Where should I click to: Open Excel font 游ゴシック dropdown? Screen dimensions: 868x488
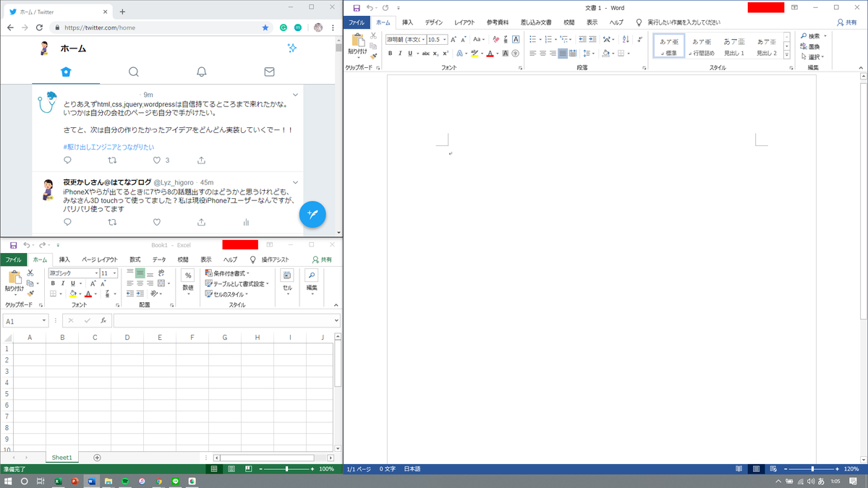click(96, 273)
